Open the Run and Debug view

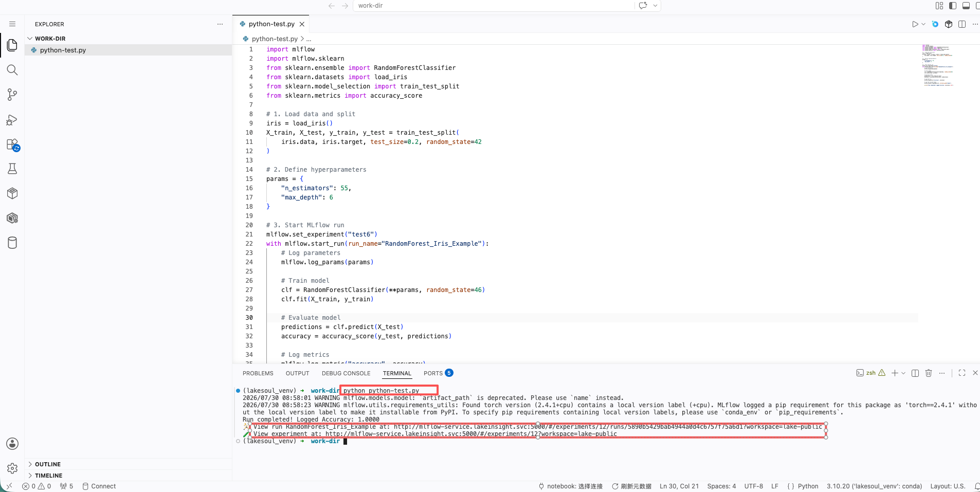pyautogui.click(x=12, y=120)
